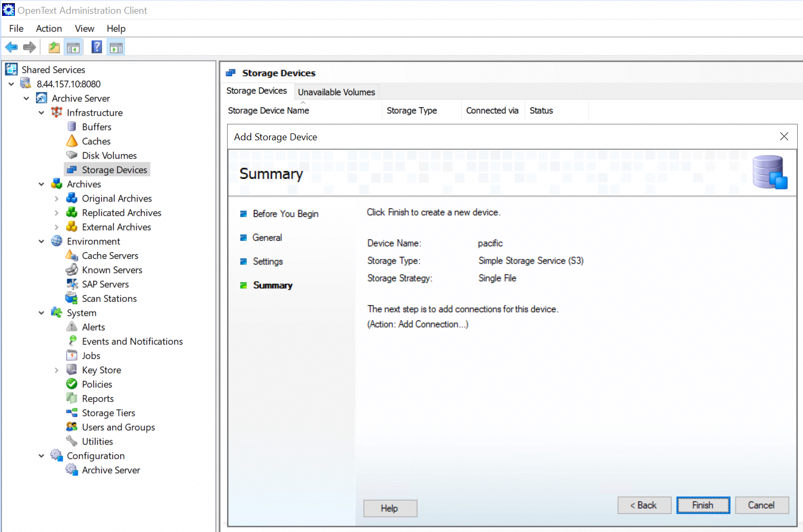803x532 pixels.
Task: Toggle the console tree pane icon
Action: 73,48
